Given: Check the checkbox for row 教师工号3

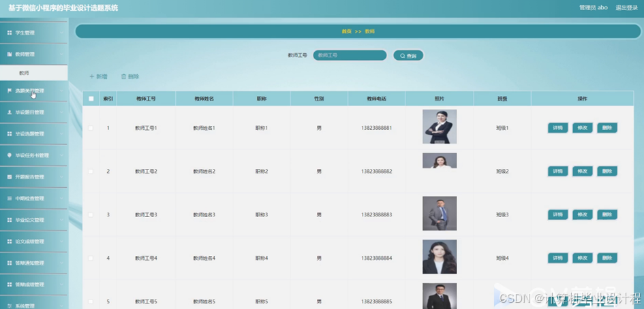Looking at the screenshot, I should 91,214.
